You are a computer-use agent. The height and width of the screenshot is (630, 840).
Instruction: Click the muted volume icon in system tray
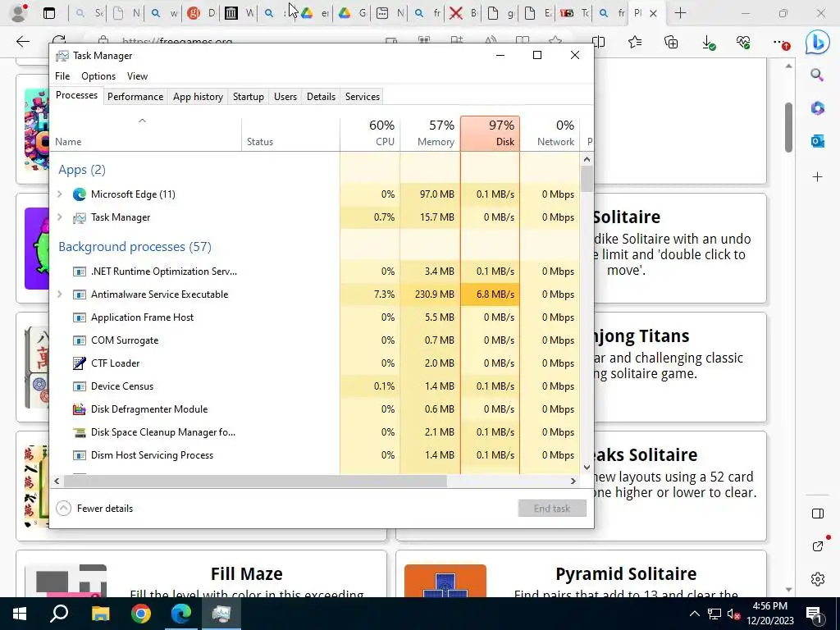(733, 614)
